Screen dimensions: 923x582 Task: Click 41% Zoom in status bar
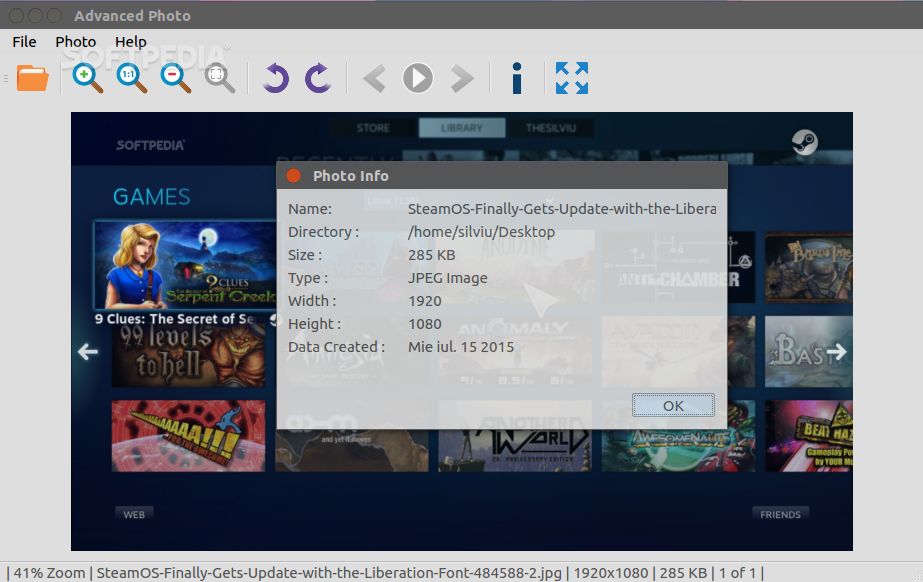pos(49,573)
